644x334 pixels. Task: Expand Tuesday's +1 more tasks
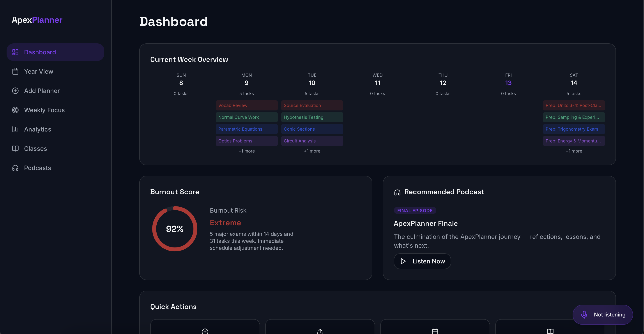pos(312,151)
